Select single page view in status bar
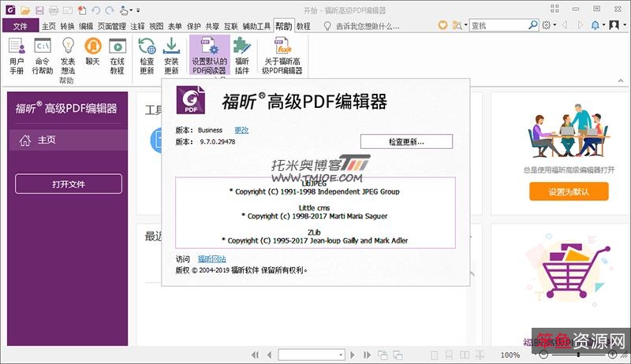 coord(435,355)
